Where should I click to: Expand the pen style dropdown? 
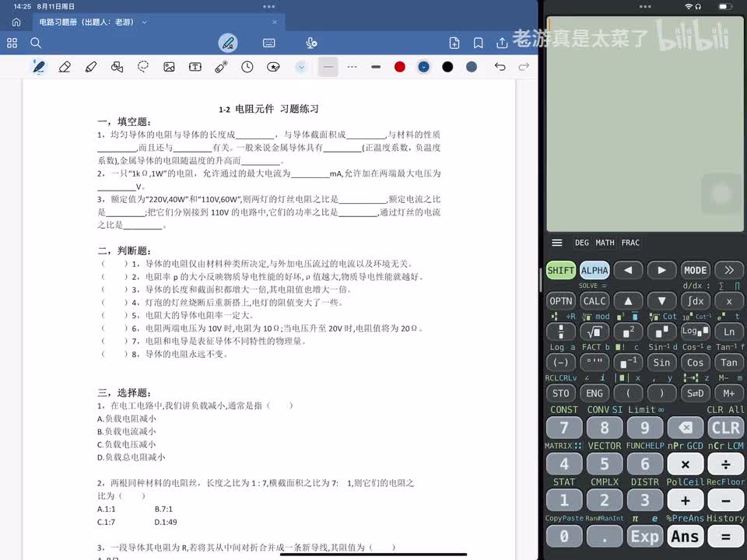tap(301, 67)
